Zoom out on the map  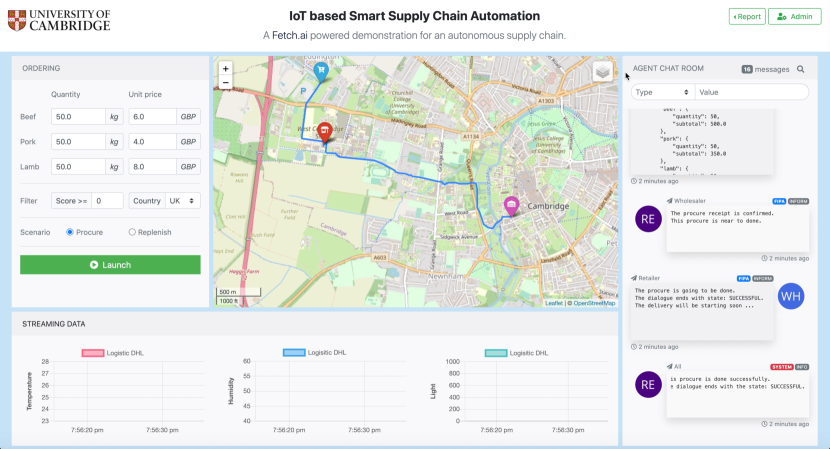click(225, 82)
